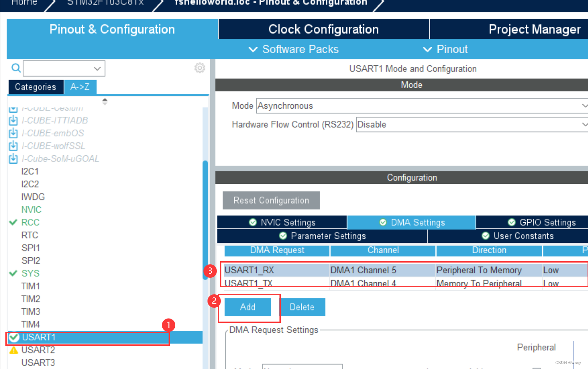Click the search magnifier icon
This screenshot has width=588, height=369.
pyautogui.click(x=16, y=68)
